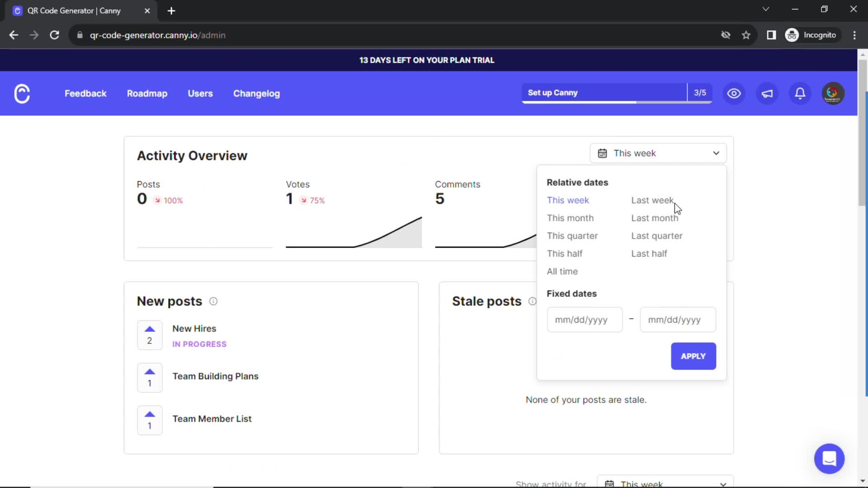Select This week relative date
The width and height of the screenshot is (868, 488).
(x=568, y=200)
